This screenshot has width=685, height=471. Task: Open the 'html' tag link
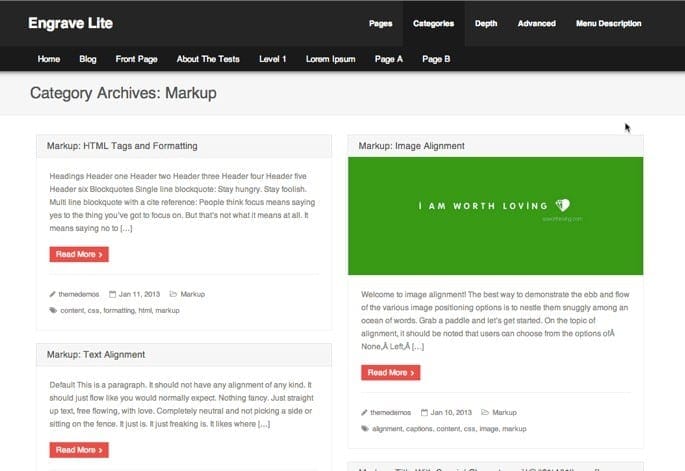click(x=145, y=310)
